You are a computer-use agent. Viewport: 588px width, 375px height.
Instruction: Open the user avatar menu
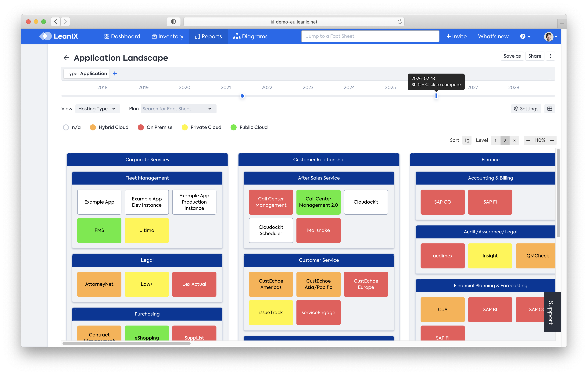pyautogui.click(x=550, y=36)
